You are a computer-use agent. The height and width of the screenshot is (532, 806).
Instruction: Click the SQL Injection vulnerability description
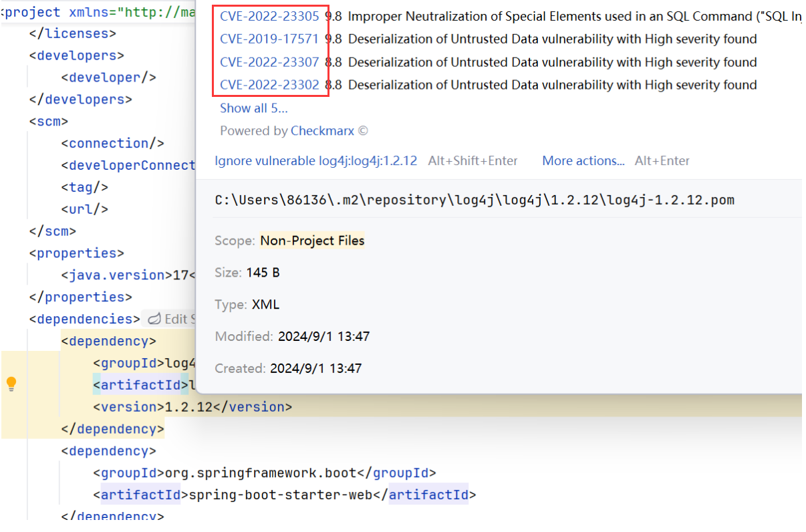pyautogui.click(x=575, y=17)
